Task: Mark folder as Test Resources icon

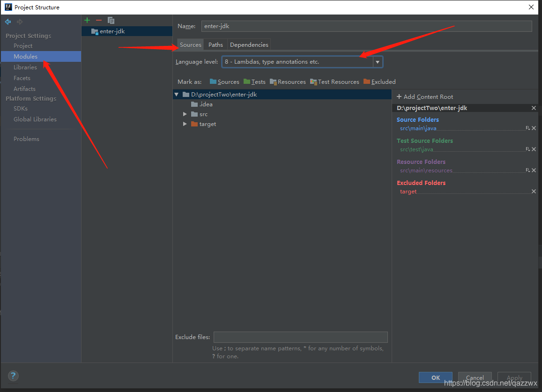Action: click(312, 81)
